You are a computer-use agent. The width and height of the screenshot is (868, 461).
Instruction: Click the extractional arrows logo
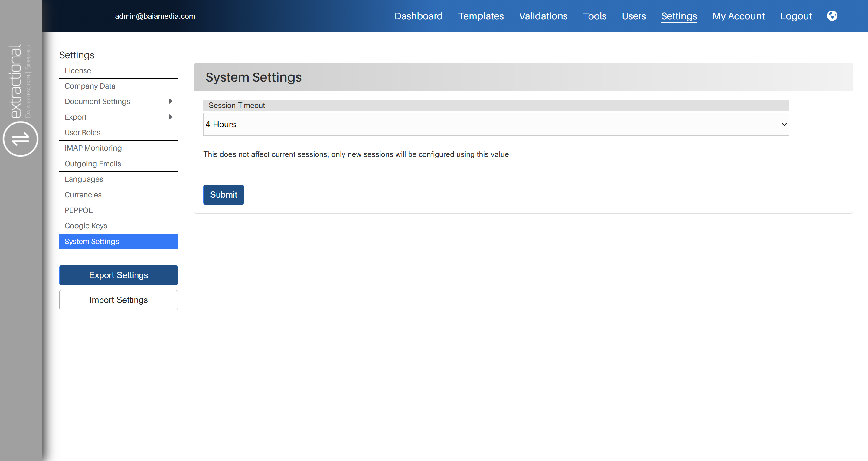pyautogui.click(x=21, y=139)
